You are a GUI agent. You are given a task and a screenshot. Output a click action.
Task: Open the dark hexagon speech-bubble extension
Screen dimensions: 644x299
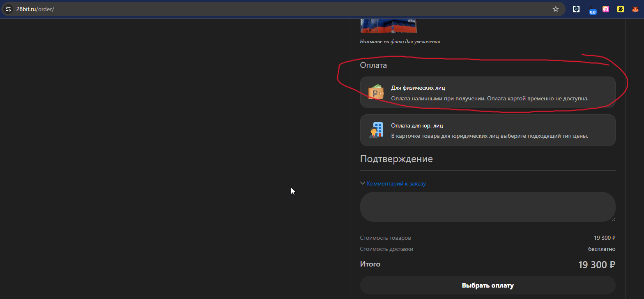[x=576, y=9]
